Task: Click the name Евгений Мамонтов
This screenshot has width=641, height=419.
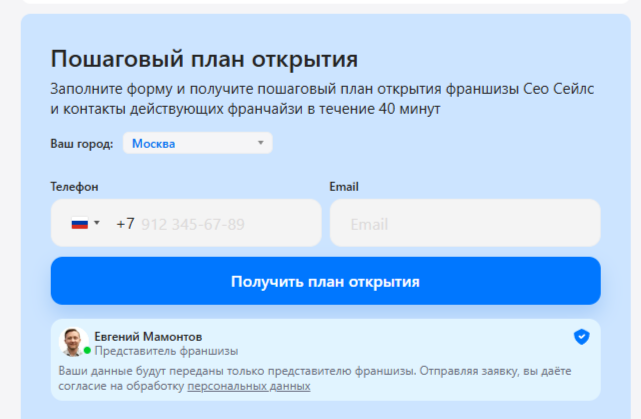Action: click(x=148, y=336)
